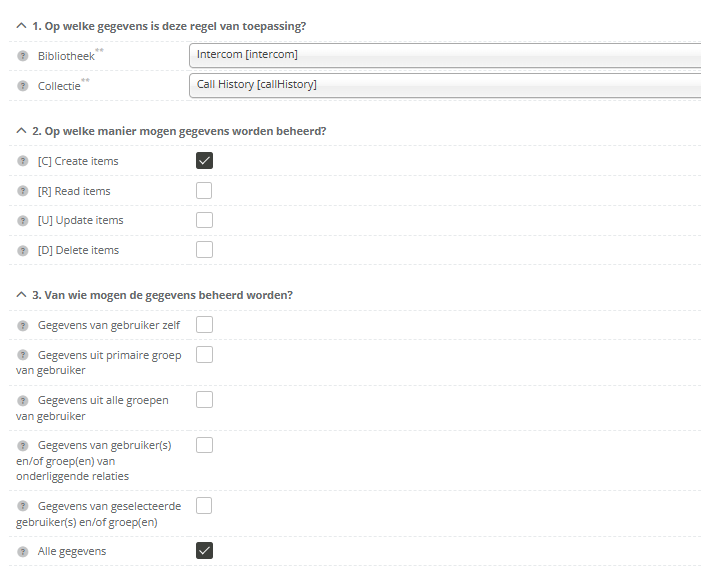Click the help icon beside Collectie

(x=23, y=86)
